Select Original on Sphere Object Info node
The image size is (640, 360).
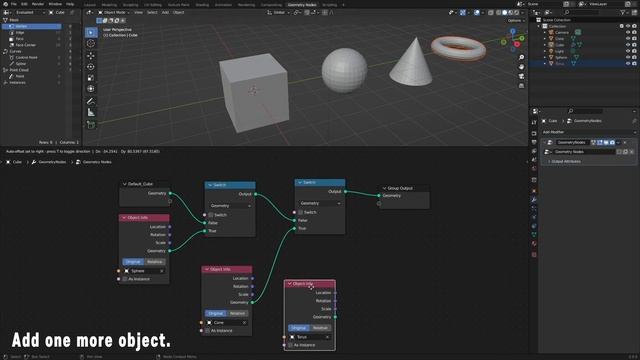pos(133,262)
